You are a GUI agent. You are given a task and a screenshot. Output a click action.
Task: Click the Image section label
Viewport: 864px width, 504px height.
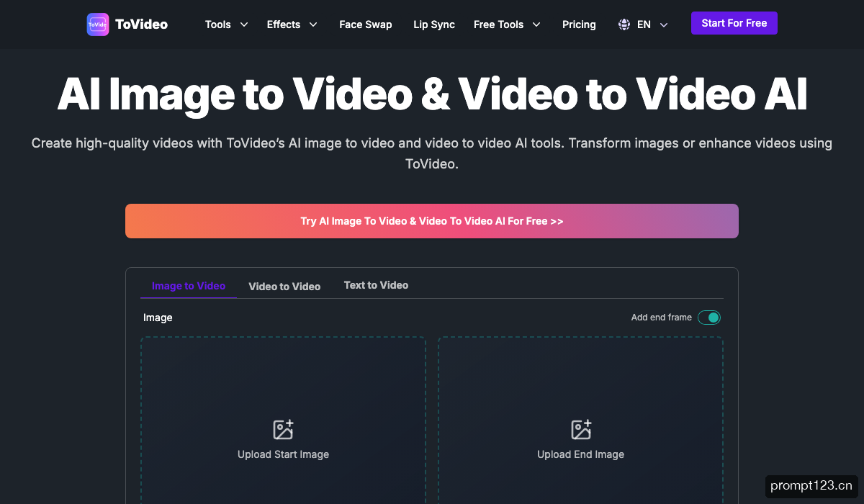158,318
